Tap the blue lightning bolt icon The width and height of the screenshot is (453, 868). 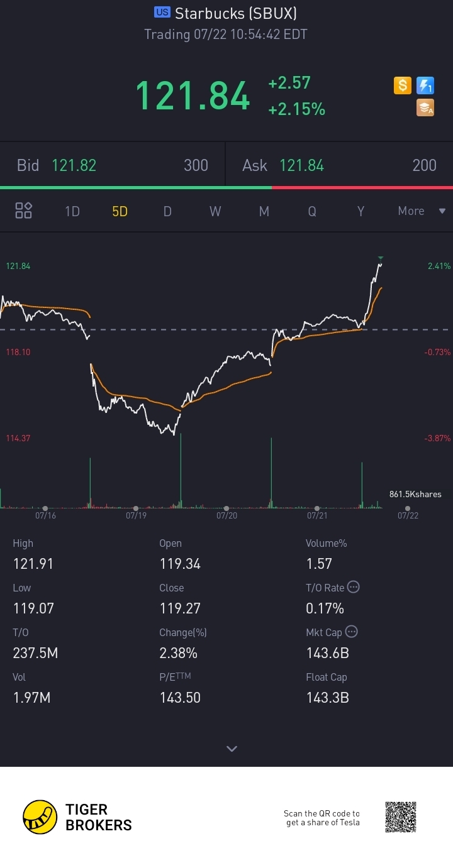point(425,85)
